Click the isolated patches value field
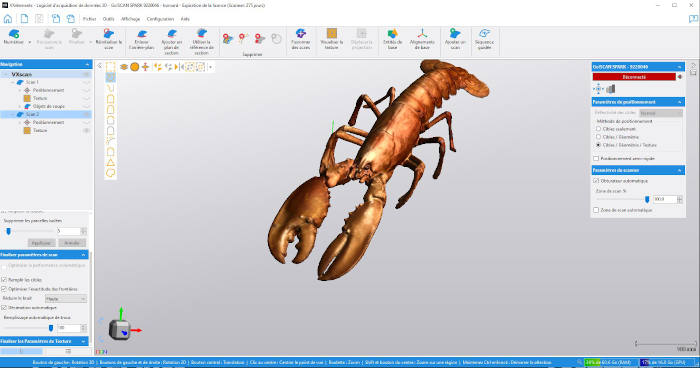The height and width of the screenshot is (368, 700). click(68, 231)
